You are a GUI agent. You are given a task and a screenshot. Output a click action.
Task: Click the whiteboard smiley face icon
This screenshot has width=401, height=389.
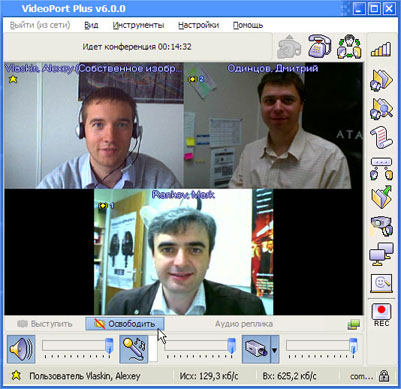coord(382,283)
